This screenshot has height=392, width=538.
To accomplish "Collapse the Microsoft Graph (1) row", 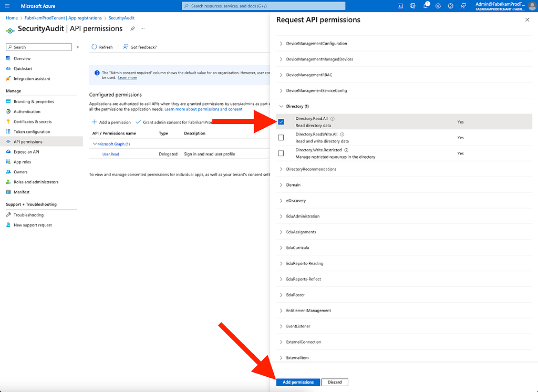I will [95, 144].
